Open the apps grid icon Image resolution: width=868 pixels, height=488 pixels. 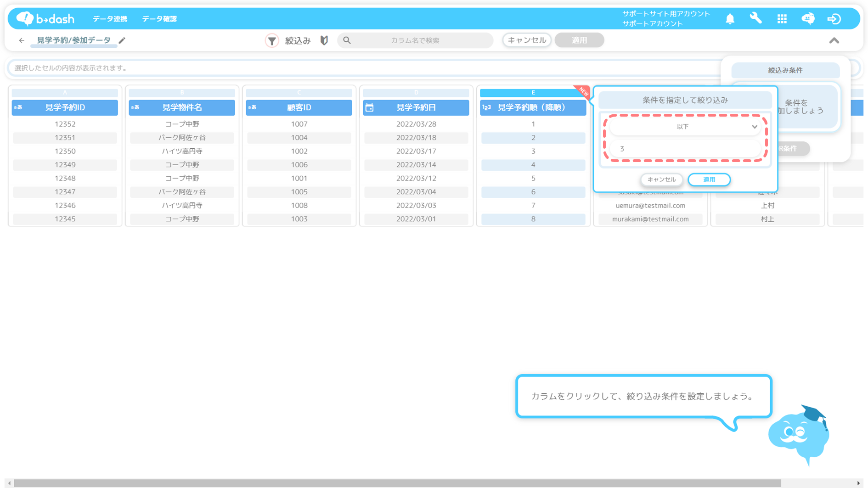[782, 19]
